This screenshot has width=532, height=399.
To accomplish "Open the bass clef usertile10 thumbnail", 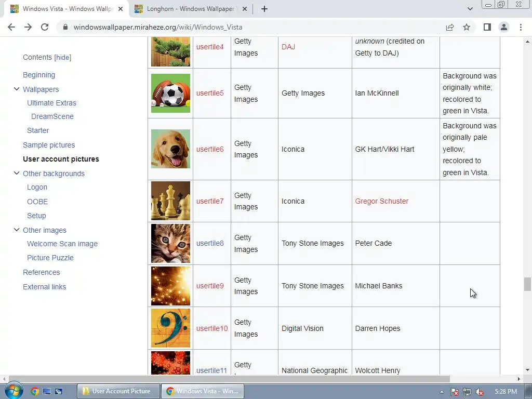I will [x=170, y=328].
